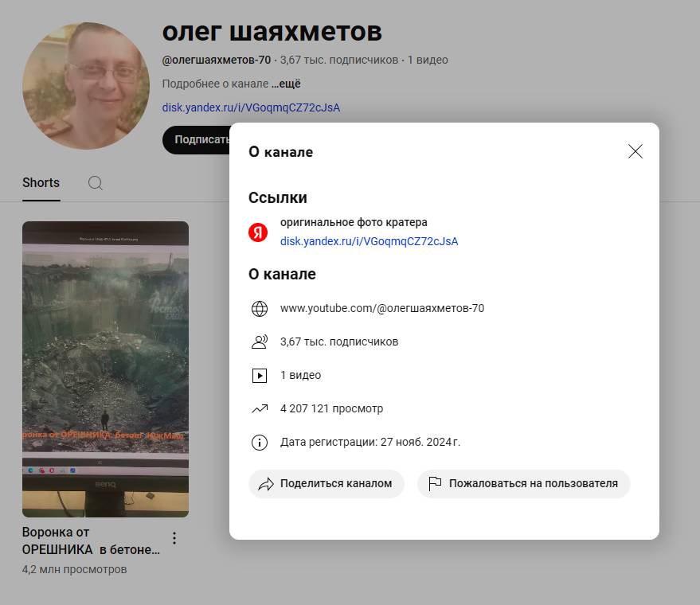Share channel via Поделиться каналом button
The height and width of the screenshot is (605, 700).
tap(327, 484)
